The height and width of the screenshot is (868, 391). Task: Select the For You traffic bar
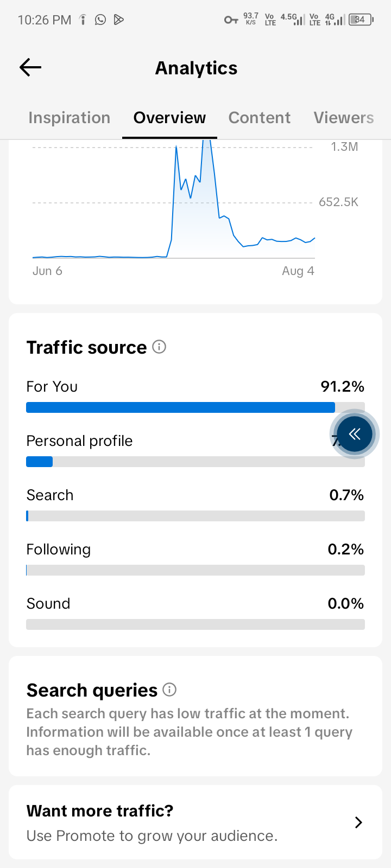(195, 407)
